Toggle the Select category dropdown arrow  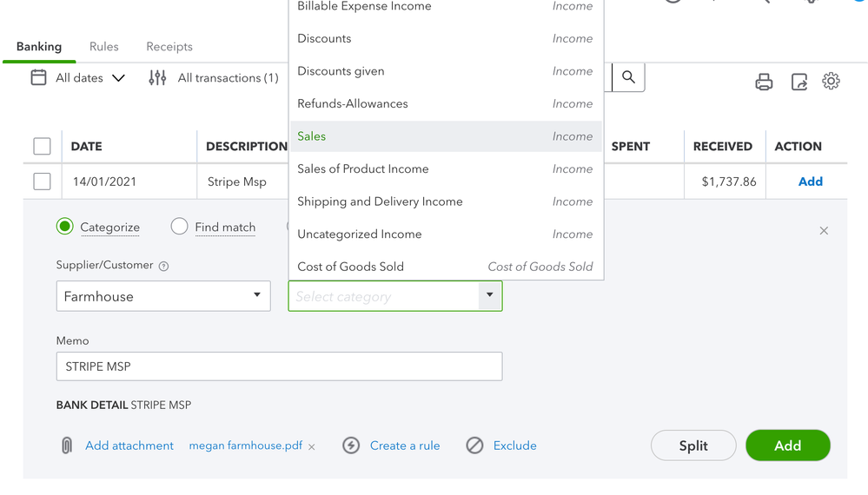tap(490, 295)
